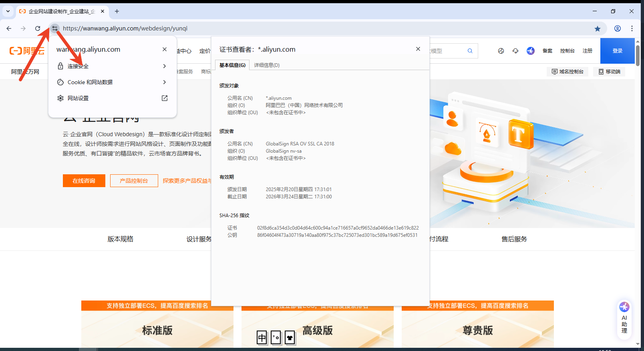Screen dimensions: 644x351
Task: Open 移动端 mobile button
Action: 609,72
